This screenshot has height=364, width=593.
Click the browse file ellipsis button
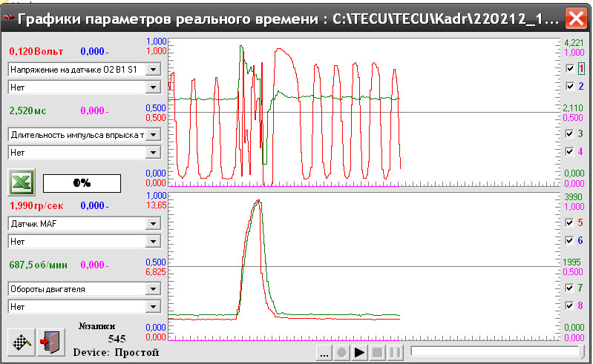[x=324, y=353]
